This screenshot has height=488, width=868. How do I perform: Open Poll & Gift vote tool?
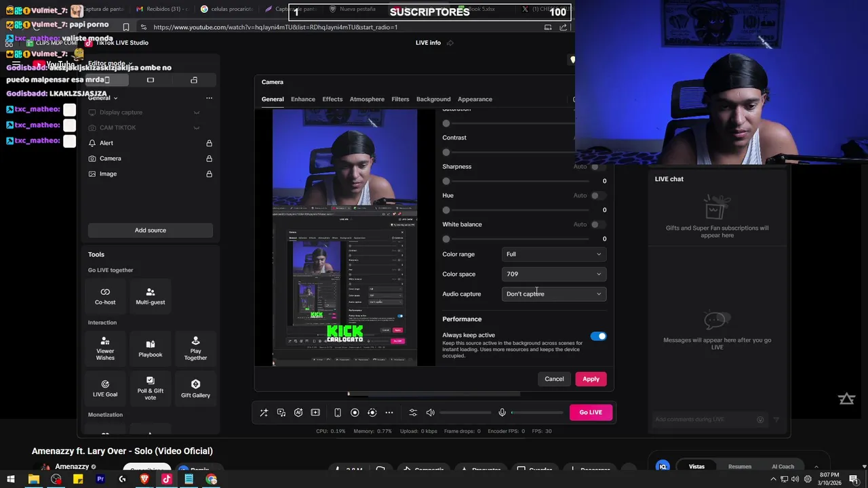[x=151, y=388]
